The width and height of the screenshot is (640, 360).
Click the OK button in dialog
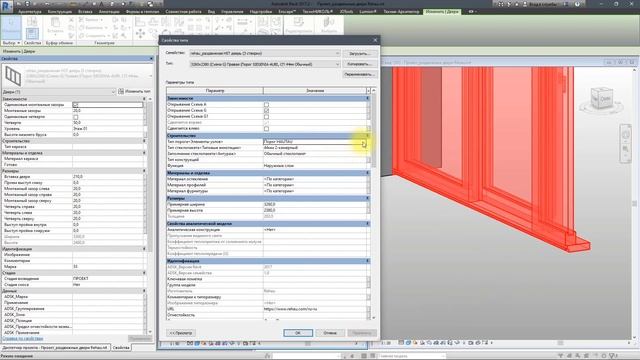tap(298, 333)
